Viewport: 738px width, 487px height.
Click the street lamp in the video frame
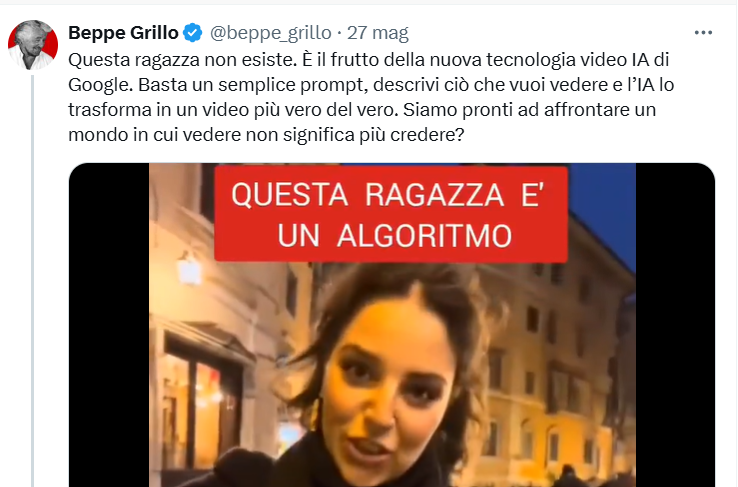click(x=188, y=269)
